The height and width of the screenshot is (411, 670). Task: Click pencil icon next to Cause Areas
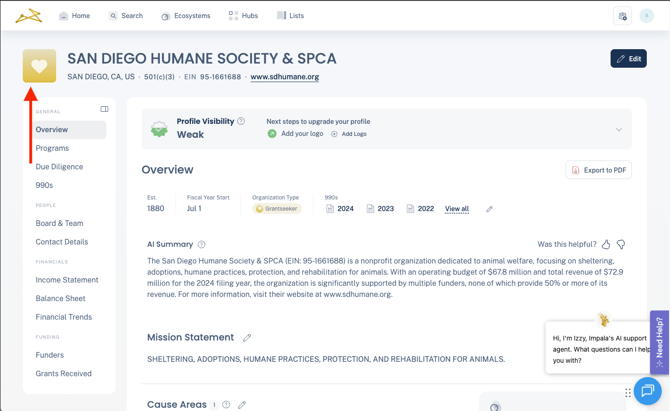coord(242,405)
